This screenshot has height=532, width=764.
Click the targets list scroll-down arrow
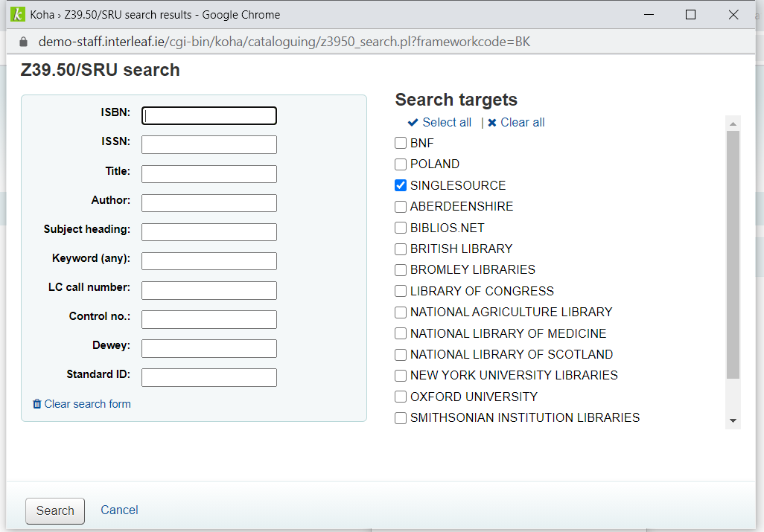pyautogui.click(x=733, y=420)
